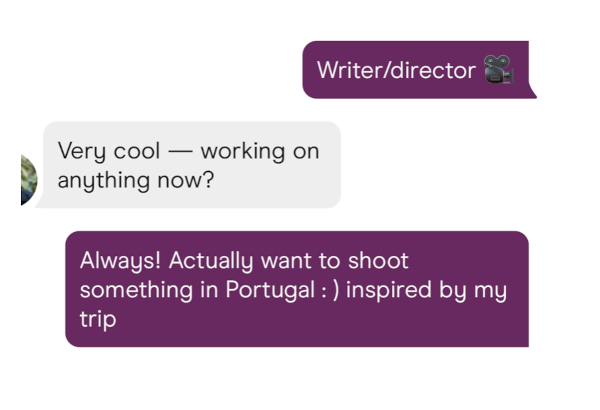The image size is (600, 410).
Task: Click the words "by my" in the last message
Action: [479, 291]
